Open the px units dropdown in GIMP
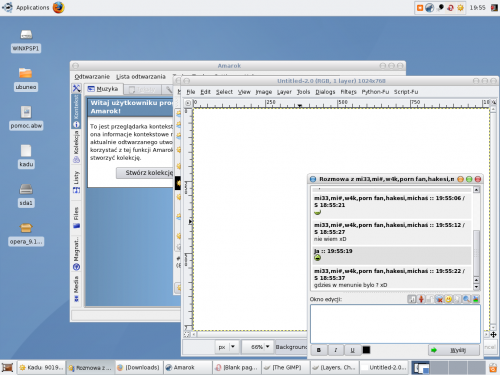The height and width of the screenshot is (375, 500). 226,347
